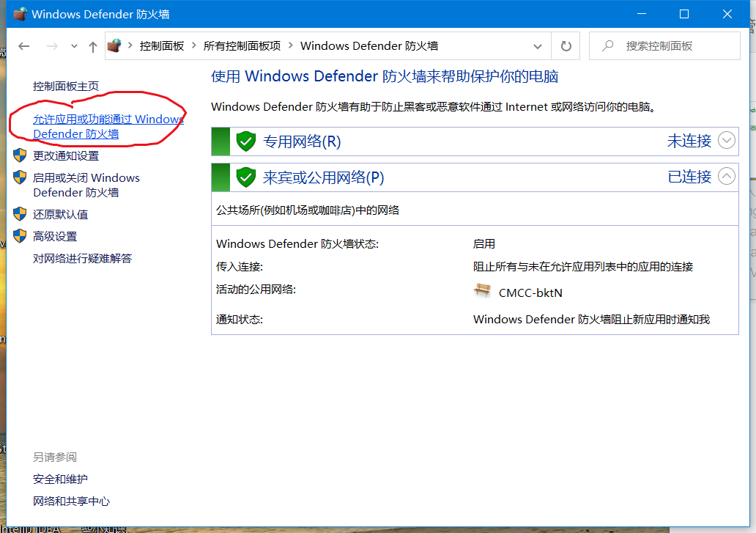Click shield icon beside 高级设置
Viewport: 756px width, 533px height.
click(20, 236)
